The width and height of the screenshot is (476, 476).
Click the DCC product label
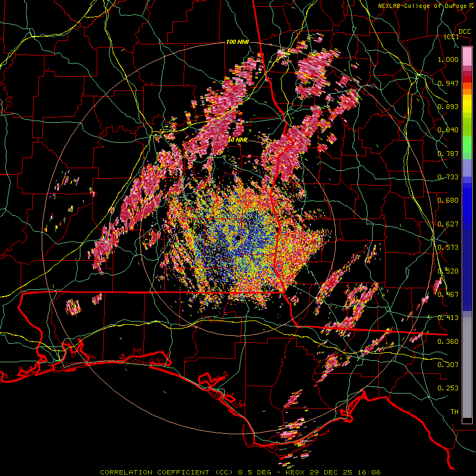click(464, 32)
